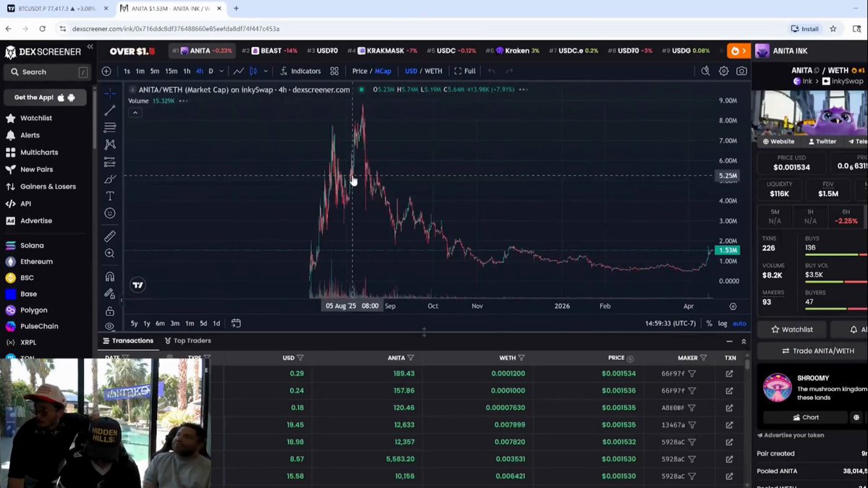Open the MAKER column filter
Screen dimensions: 868x488
pyautogui.click(x=703, y=358)
